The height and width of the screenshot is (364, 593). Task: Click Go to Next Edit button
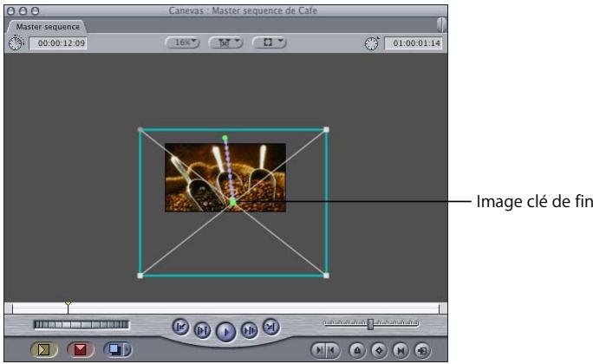pos(270,327)
